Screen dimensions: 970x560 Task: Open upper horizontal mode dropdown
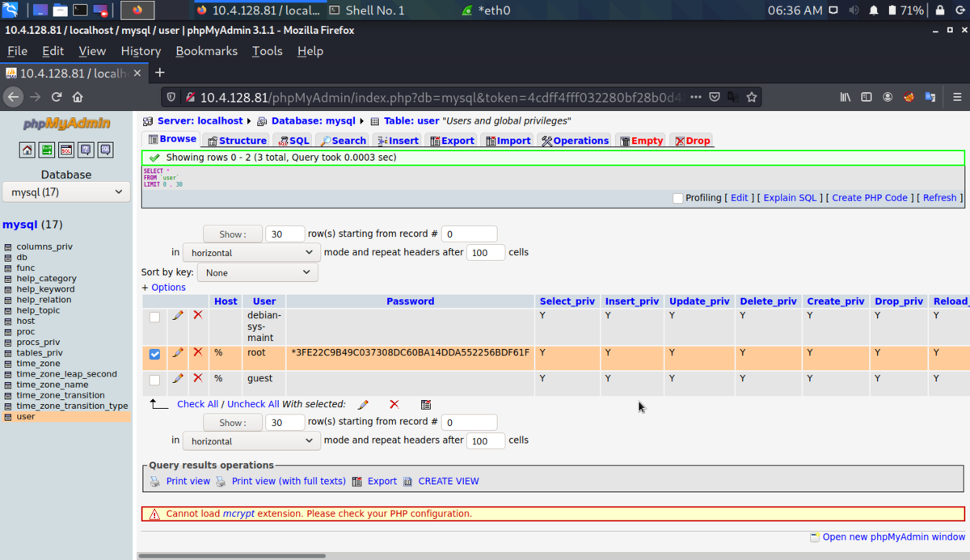[x=251, y=253]
